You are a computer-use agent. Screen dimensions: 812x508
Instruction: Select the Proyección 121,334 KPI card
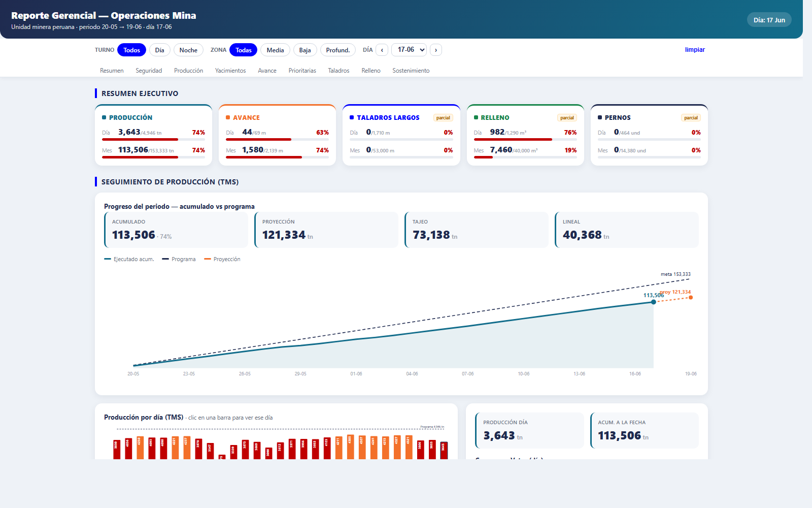coord(326,230)
